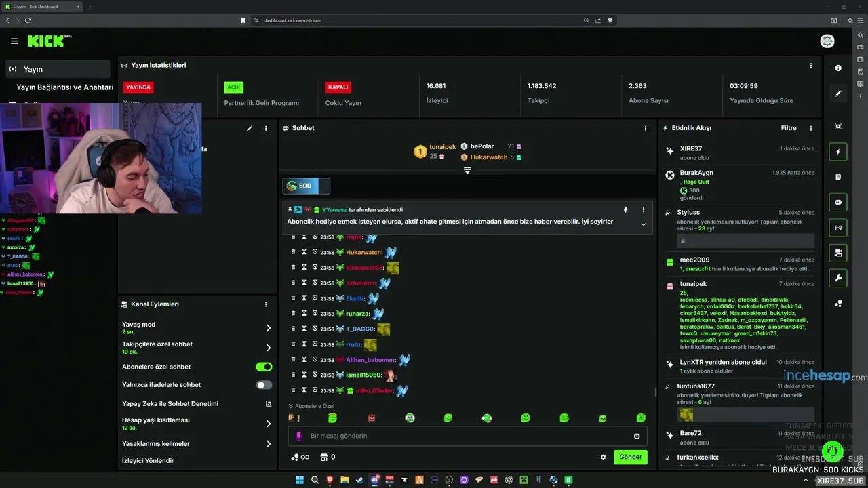Select Yayın in left navigation
Viewport: 868px width, 488px height.
[x=58, y=69]
